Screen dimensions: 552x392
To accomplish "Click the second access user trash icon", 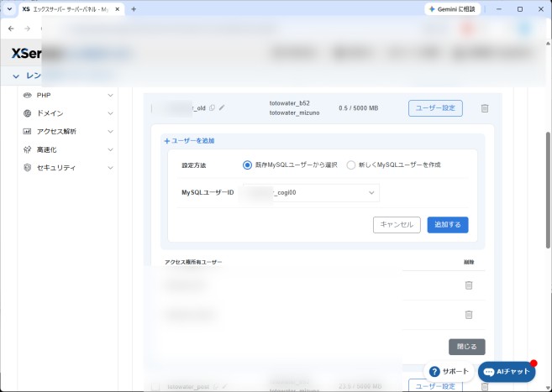I will 469,315.
